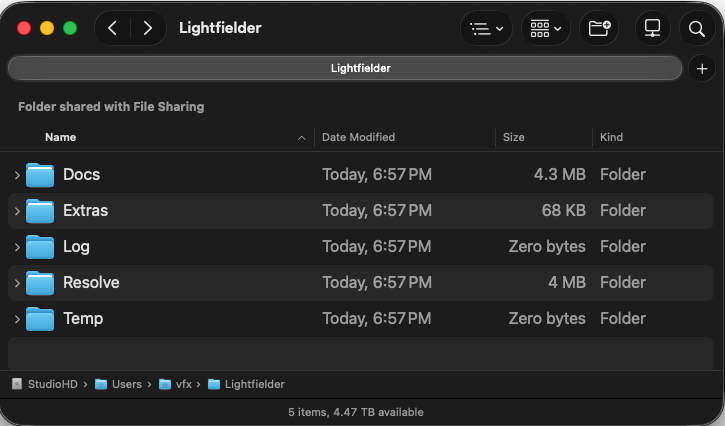Expand the Temp folder disclosure arrow
This screenshot has width=725, height=426.
17,319
